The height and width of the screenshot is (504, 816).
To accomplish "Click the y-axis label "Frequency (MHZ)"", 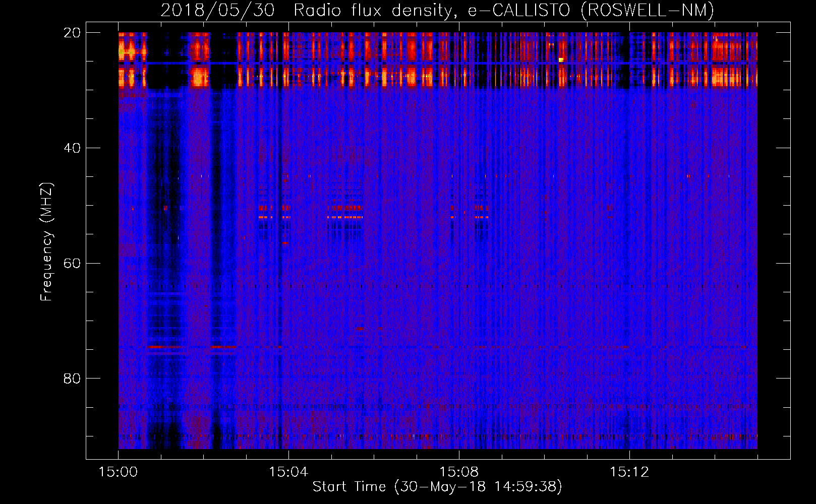I will (46, 242).
